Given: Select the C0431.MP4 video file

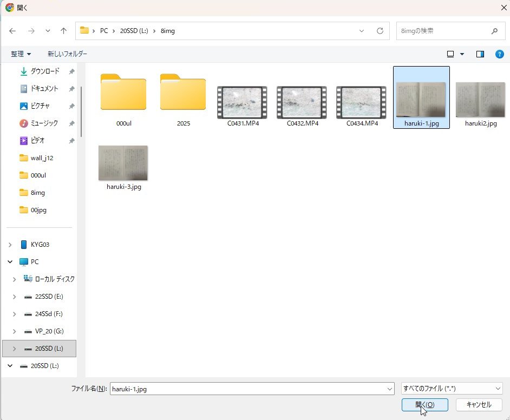Looking at the screenshot, I should point(241,102).
